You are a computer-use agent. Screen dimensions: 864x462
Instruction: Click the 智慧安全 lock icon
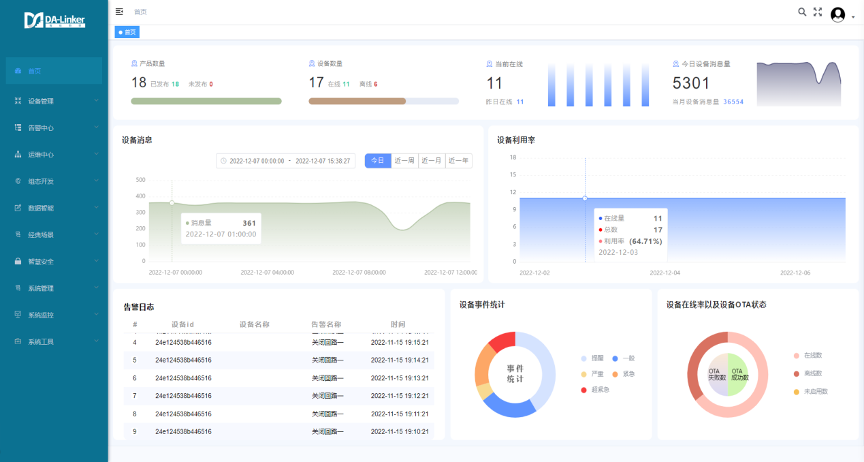(18, 261)
